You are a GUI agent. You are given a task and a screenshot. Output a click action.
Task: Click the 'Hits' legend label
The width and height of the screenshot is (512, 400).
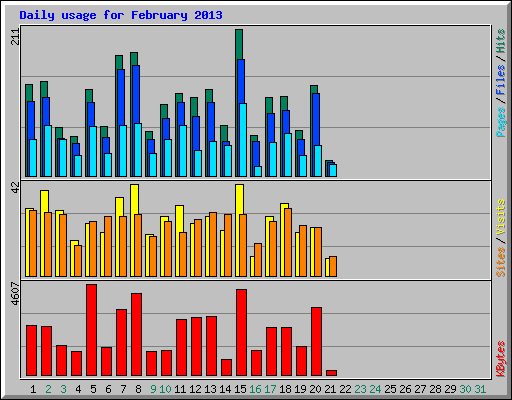coord(500,41)
